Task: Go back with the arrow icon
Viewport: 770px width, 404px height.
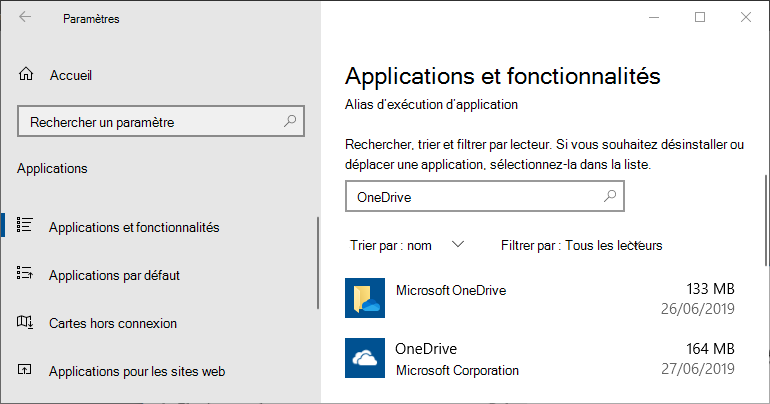Action: click(x=25, y=17)
